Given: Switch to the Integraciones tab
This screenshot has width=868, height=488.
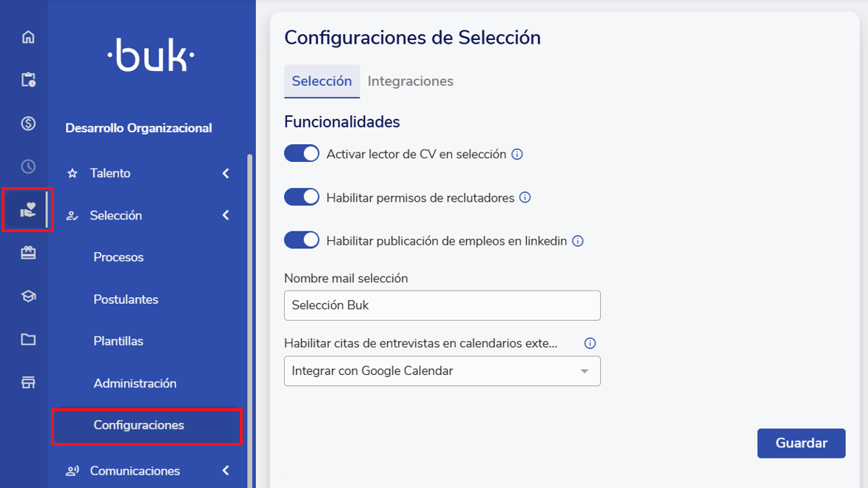Looking at the screenshot, I should coord(411,81).
